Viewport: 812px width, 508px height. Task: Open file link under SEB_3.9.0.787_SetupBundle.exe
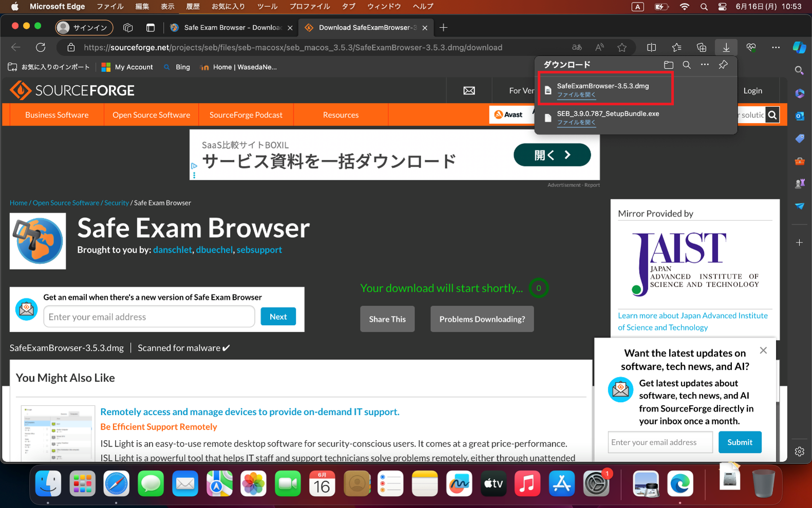pos(576,122)
